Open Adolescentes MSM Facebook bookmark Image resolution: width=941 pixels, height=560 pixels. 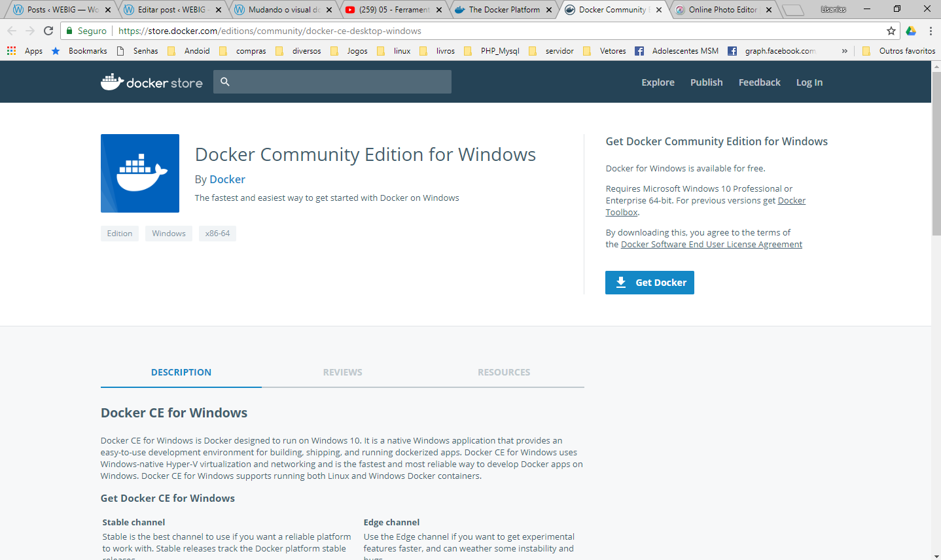(677, 50)
